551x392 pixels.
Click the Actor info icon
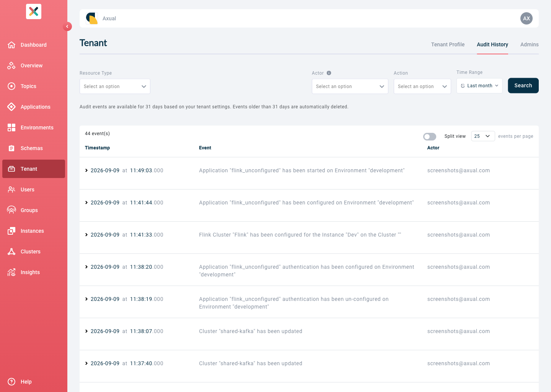[329, 73]
